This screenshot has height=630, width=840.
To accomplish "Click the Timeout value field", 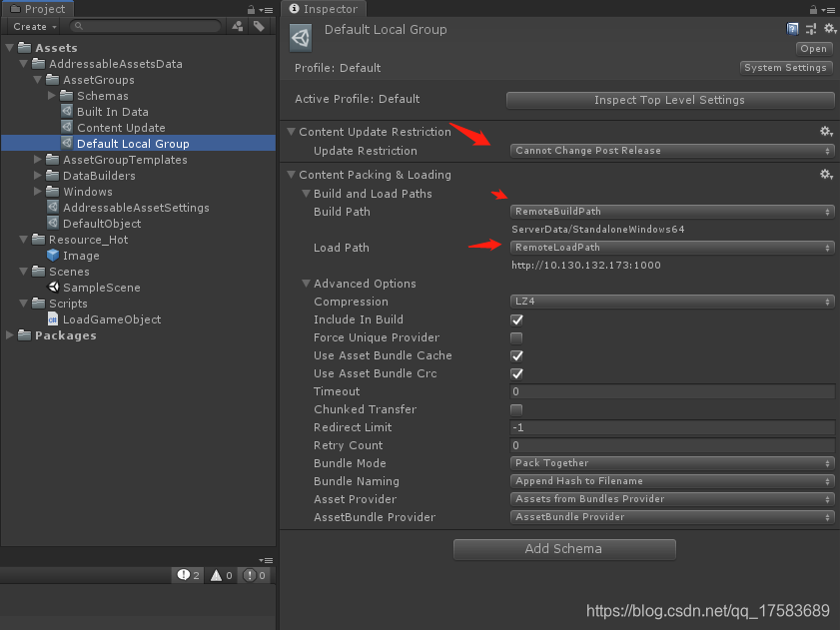I will tap(671, 391).
